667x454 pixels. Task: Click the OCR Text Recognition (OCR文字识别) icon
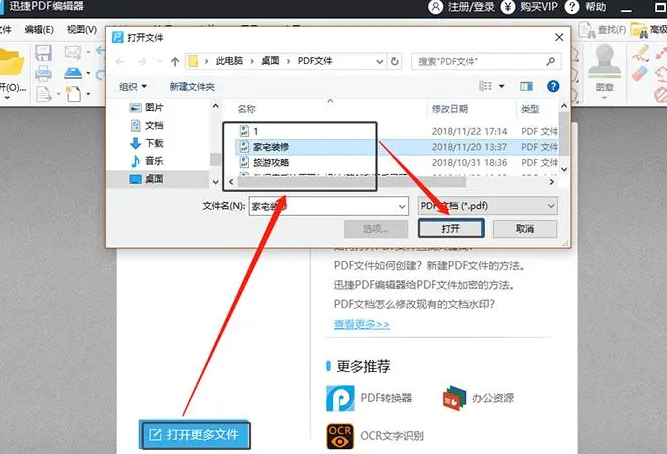[x=340, y=436]
